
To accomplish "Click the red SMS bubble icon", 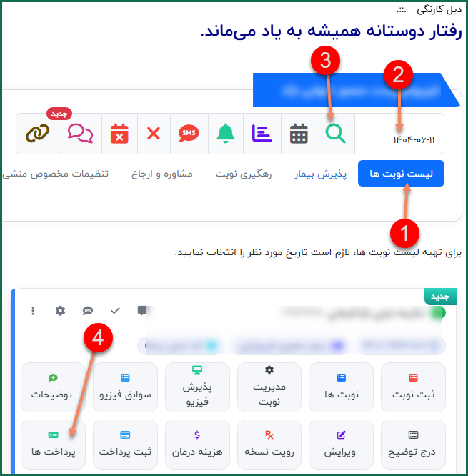I will pyautogui.click(x=189, y=134).
